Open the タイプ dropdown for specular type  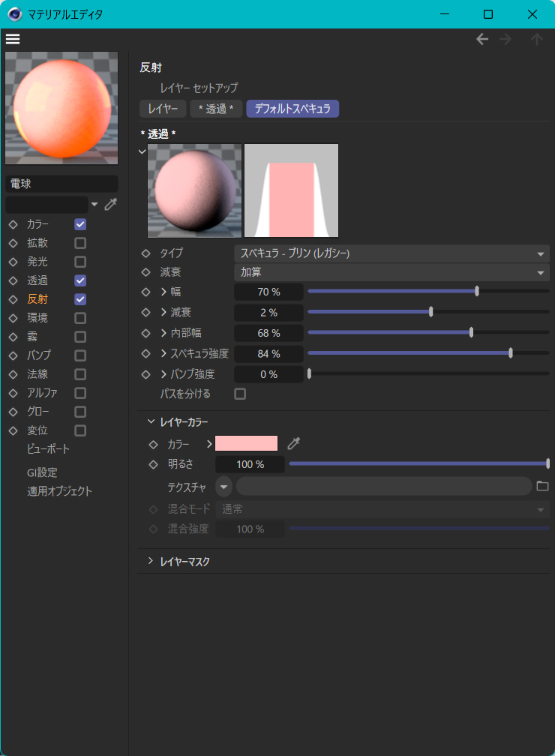coord(391,253)
